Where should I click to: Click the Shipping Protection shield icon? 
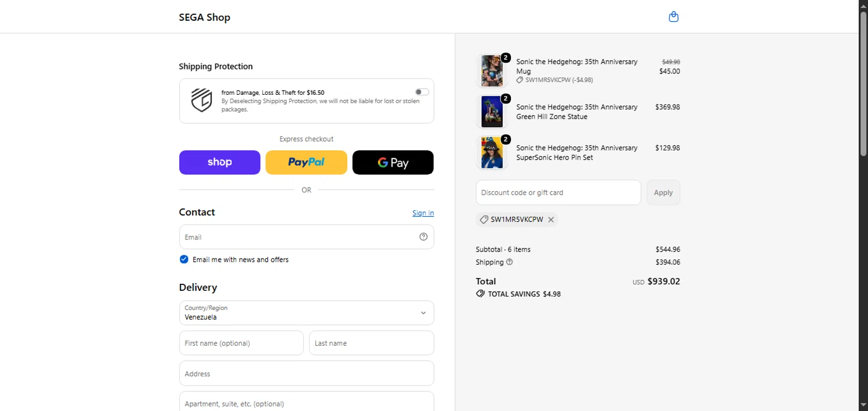201,100
